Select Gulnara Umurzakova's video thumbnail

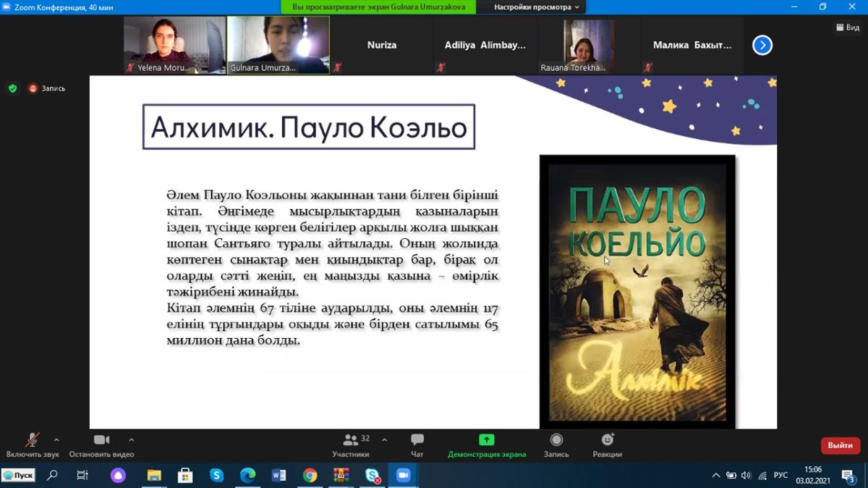pyautogui.click(x=278, y=45)
